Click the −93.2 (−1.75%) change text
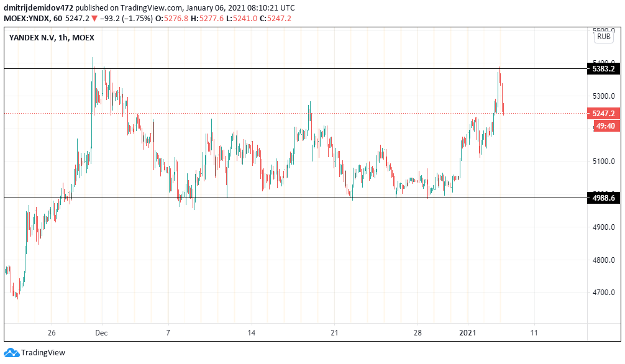The height and width of the screenshot is (364, 625). (x=126, y=19)
